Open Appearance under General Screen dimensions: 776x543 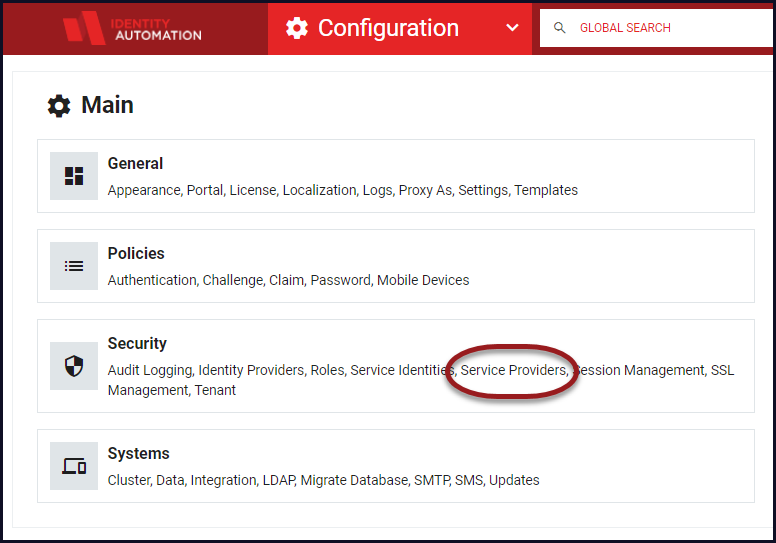coord(144,191)
